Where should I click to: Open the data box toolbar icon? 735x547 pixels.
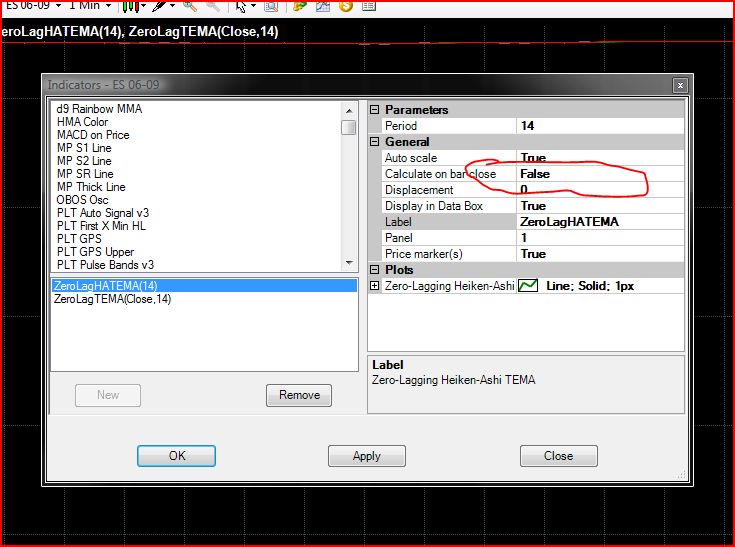[271, 6]
